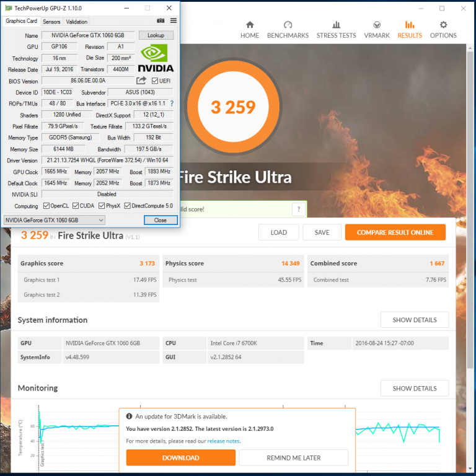Screen dimensions: 476x476
Task: Click the NVIDIA SLI Disabled field
Action: [x=107, y=194]
